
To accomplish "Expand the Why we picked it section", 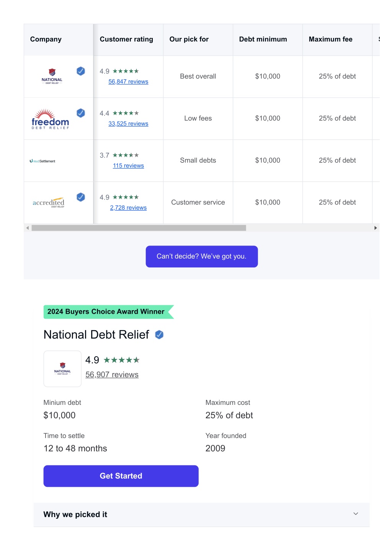I will tap(202, 514).
